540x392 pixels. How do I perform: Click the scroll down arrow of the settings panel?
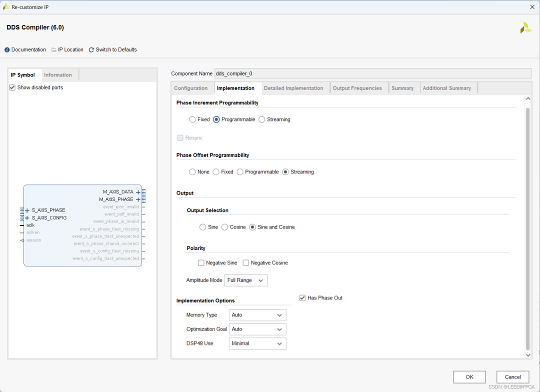pos(528,355)
